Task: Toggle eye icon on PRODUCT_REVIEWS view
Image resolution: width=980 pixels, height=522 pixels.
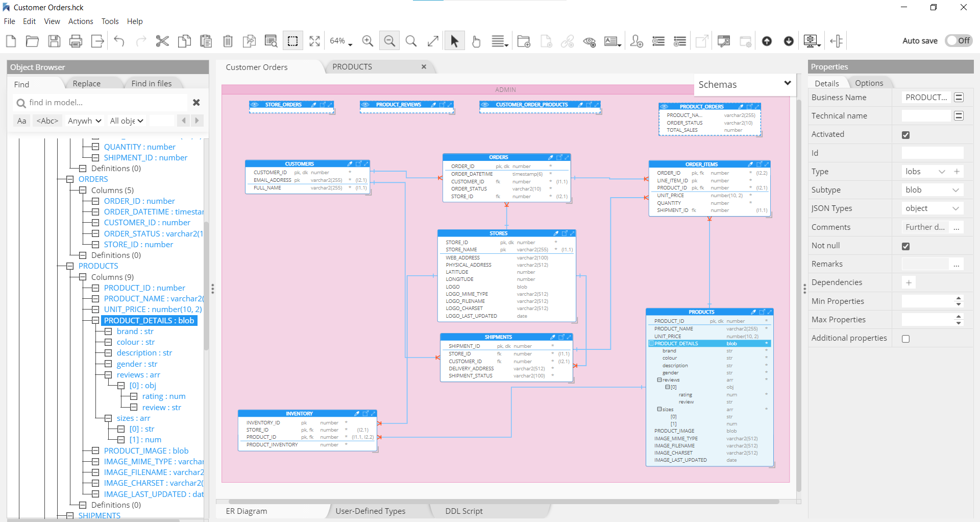Action: [x=365, y=105]
